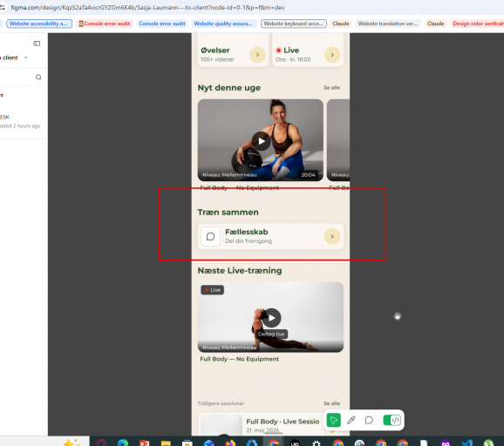Play the Nyt denne uge workout video
504x446 pixels.
261,141
